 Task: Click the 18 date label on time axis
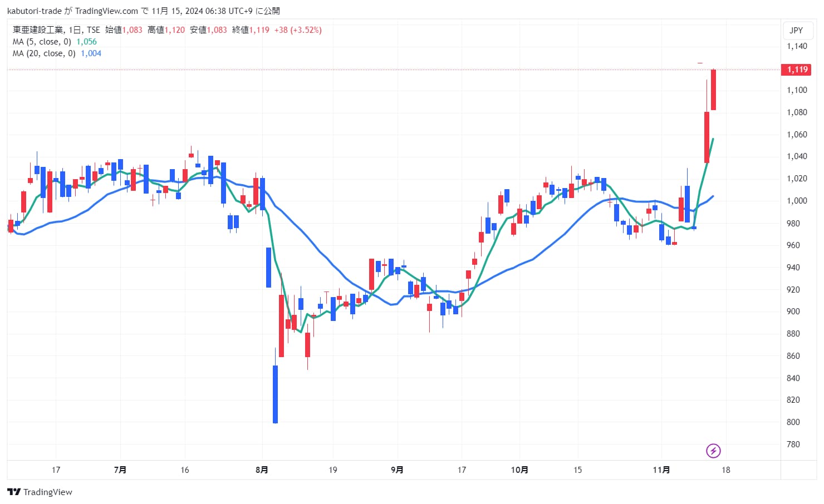(726, 470)
